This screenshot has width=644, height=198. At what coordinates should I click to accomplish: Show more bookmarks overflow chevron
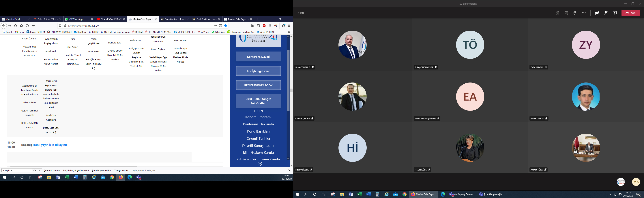[289, 32]
